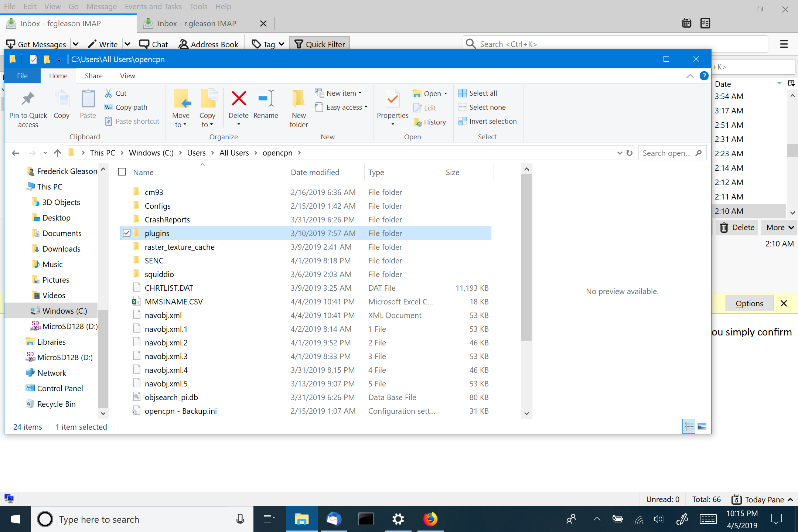This screenshot has height=532, width=798.
Task: Open the Calendar tab icon
Action: 686,23
